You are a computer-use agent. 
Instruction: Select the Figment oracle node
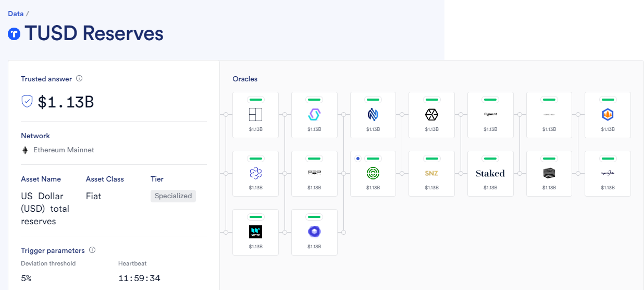[490, 115]
